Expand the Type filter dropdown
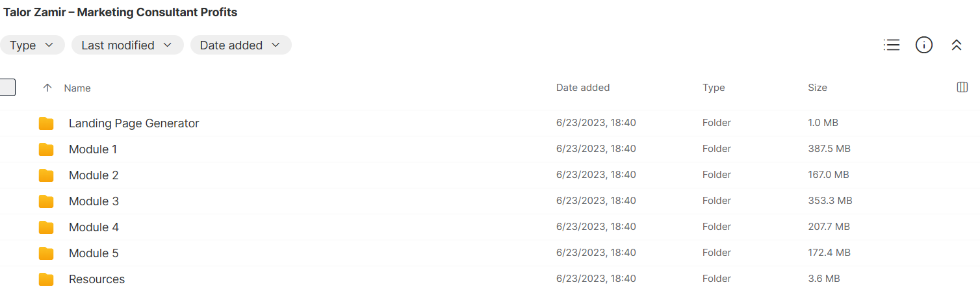The image size is (980, 291). pos(32,45)
